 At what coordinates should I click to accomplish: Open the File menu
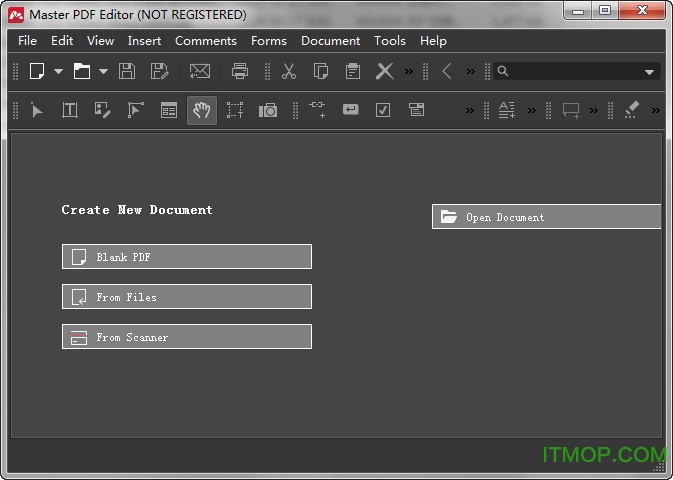[x=27, y=41]
